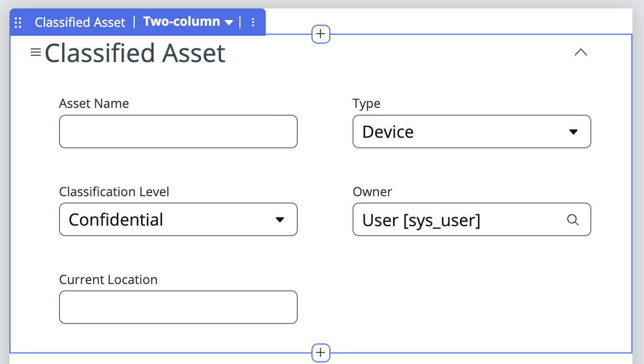The height and width of the screenshot is (364, 644).
Task: Click the drag handle dots in the blue header
Action: pos(18,22)
